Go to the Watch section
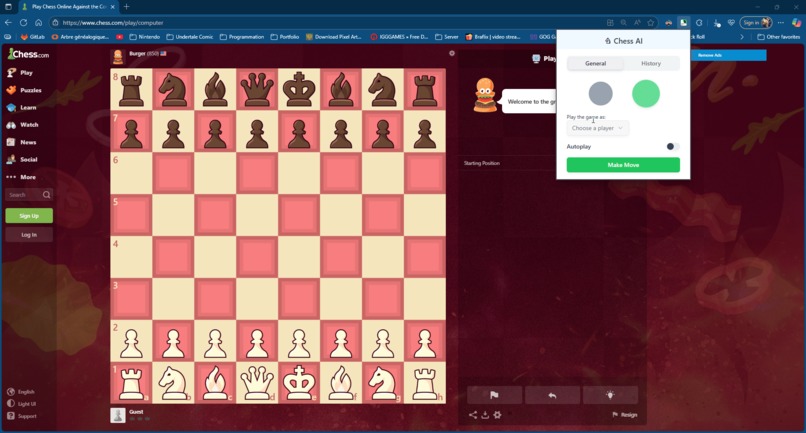806x433 pixels. [23, 125]
